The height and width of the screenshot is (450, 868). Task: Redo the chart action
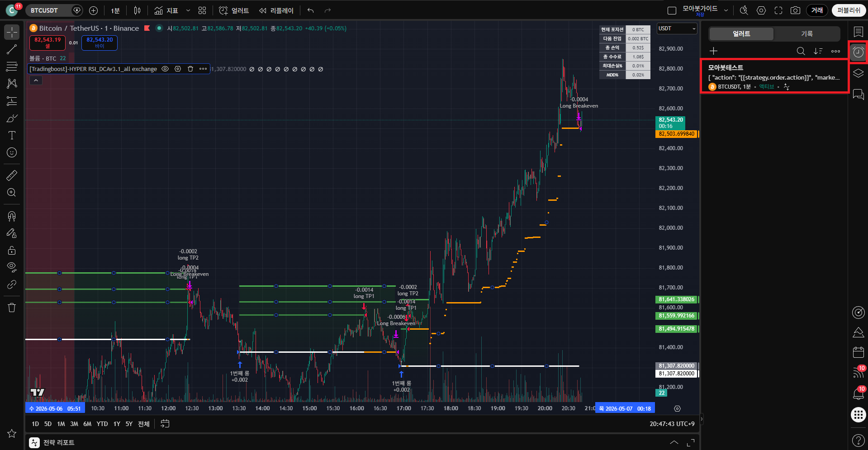(327, 10)
